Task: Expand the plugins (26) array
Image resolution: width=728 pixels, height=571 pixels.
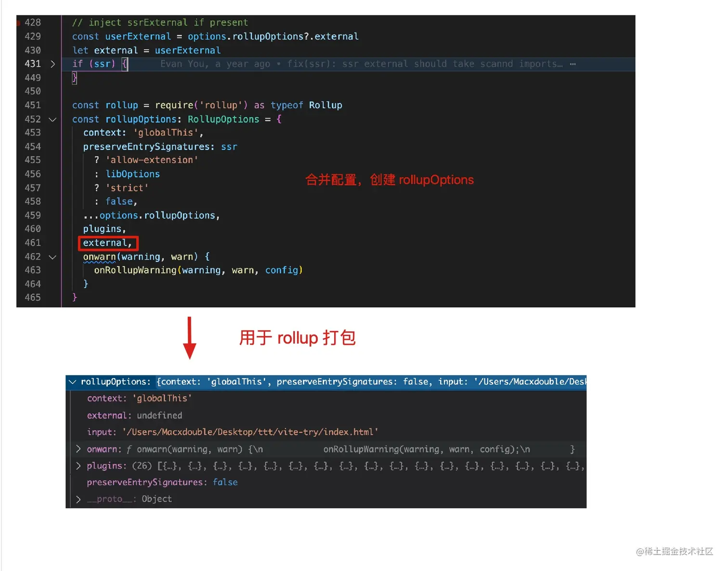Action: coord(78,466)
